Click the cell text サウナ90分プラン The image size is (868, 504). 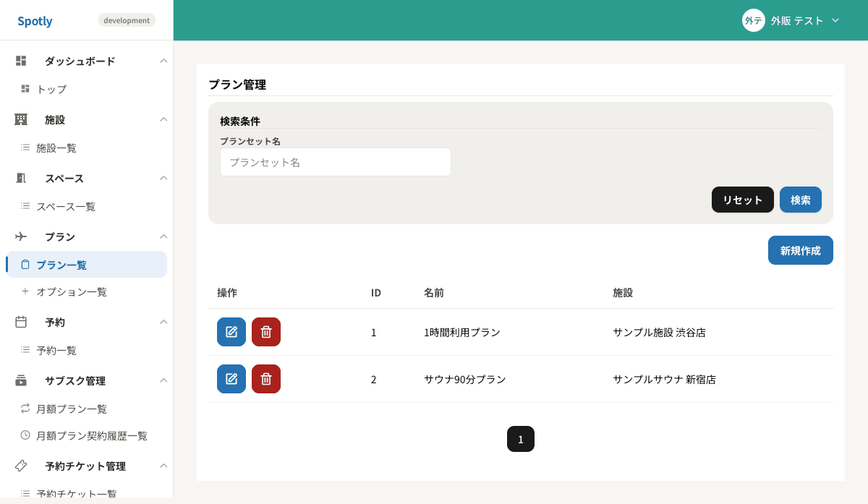pos(465,379)
